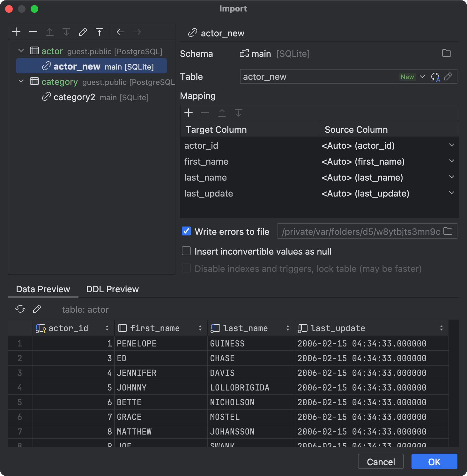Edit the actor_new import target
This screenshot has width=467, height=476.
[448, 76]
